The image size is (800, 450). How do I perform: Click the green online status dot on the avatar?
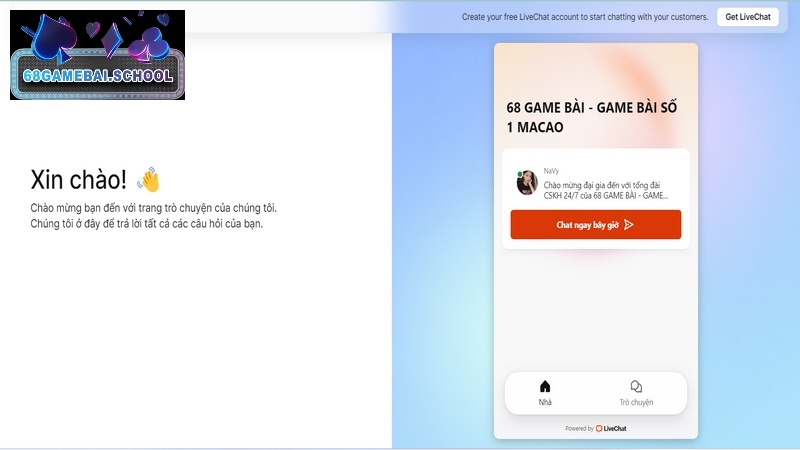tap(520, 174)
